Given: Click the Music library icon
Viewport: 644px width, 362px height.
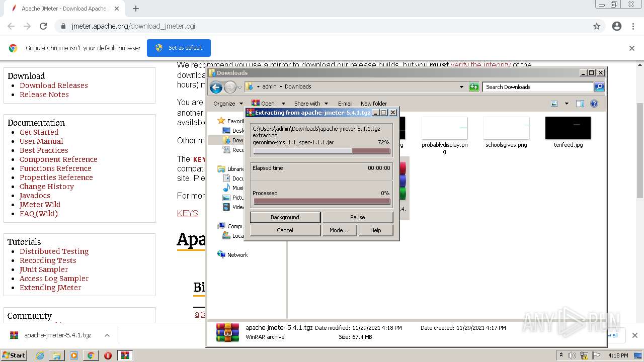Looking at the screenshot, I should [x=227, y=188].
